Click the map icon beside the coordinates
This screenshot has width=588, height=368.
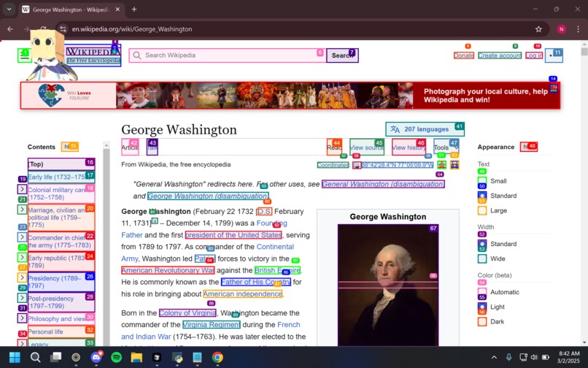[357, 165]
